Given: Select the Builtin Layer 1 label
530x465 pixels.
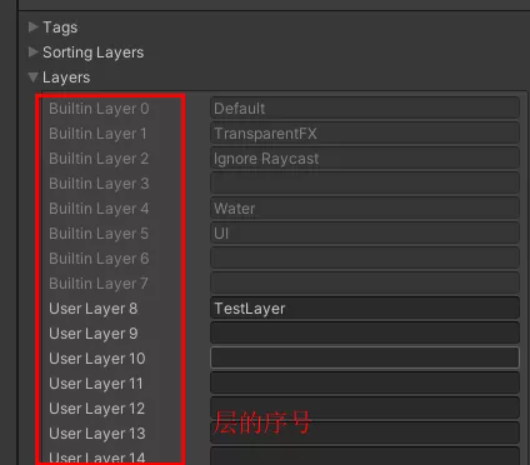Looking at the screenshot, I should tap(98, 134).
